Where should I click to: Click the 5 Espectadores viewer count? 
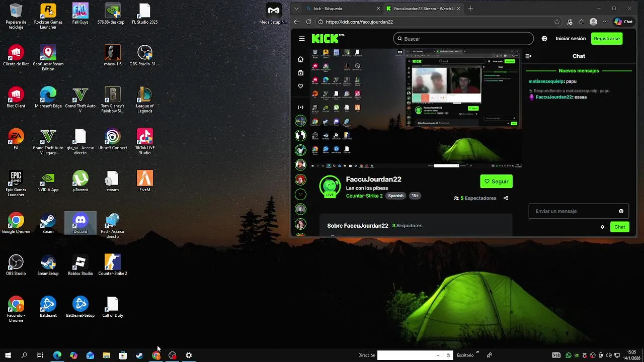tap(475, 198)
